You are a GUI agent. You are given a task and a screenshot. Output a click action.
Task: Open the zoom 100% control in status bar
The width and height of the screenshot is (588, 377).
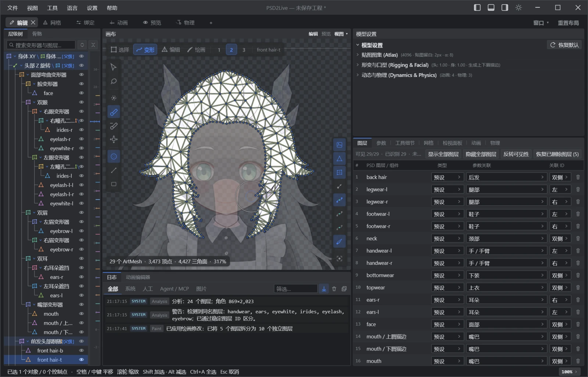pos(569,372)
